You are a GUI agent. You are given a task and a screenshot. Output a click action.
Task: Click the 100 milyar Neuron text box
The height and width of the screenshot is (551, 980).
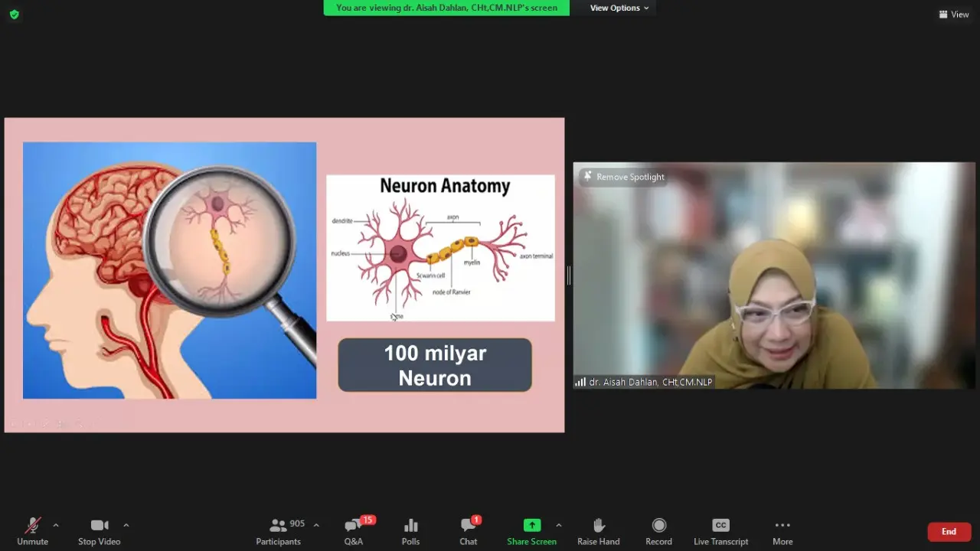(435, 365)
